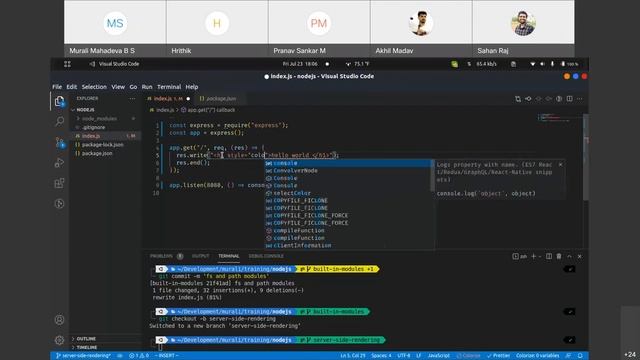640x360 pixels.
Task: Click the volume icon in system top bar
Action: (542, 64)
